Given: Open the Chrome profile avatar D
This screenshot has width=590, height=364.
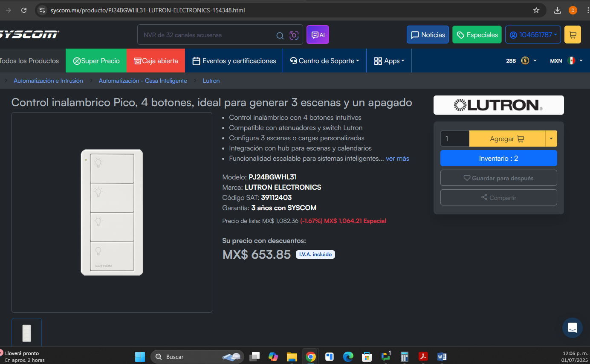Looking at the screenshot, I should coord(573,10).
